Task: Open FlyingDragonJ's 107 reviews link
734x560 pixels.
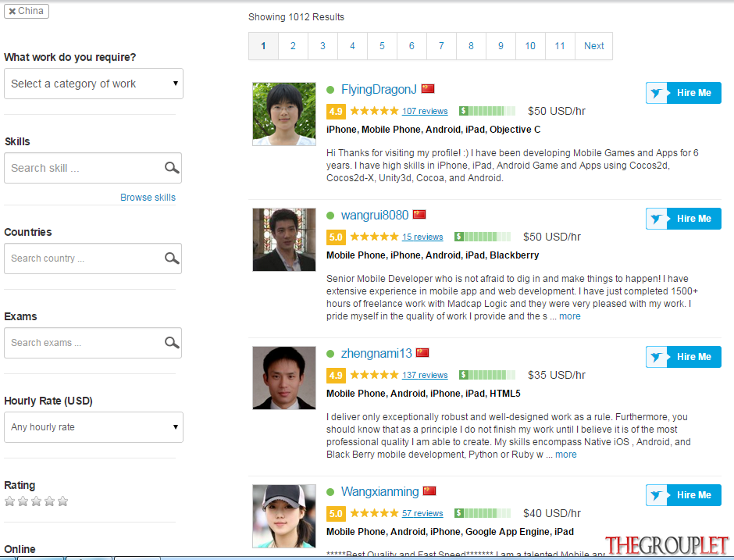Action: [x=425, y=111]
